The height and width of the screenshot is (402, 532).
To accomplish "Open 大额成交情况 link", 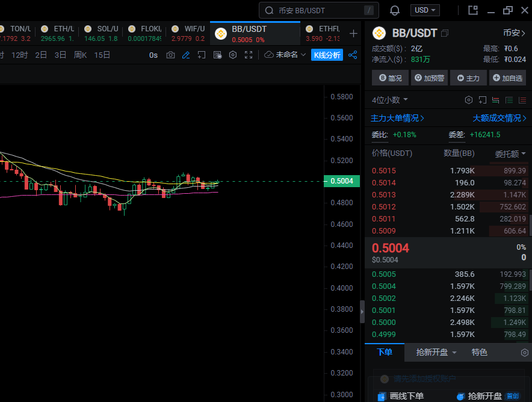I will coord(499,118).
